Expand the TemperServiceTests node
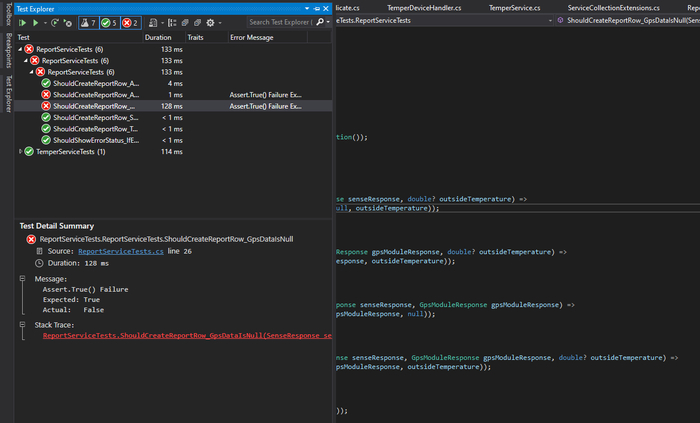The height and width of the screenshot is (423, 700). tap(21, 152)
